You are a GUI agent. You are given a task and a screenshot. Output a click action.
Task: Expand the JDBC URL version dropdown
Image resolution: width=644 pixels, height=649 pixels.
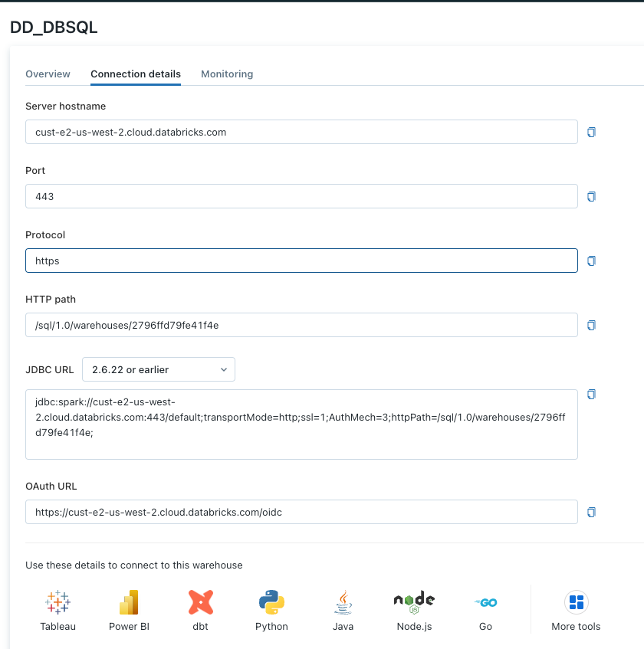(159, 369)
